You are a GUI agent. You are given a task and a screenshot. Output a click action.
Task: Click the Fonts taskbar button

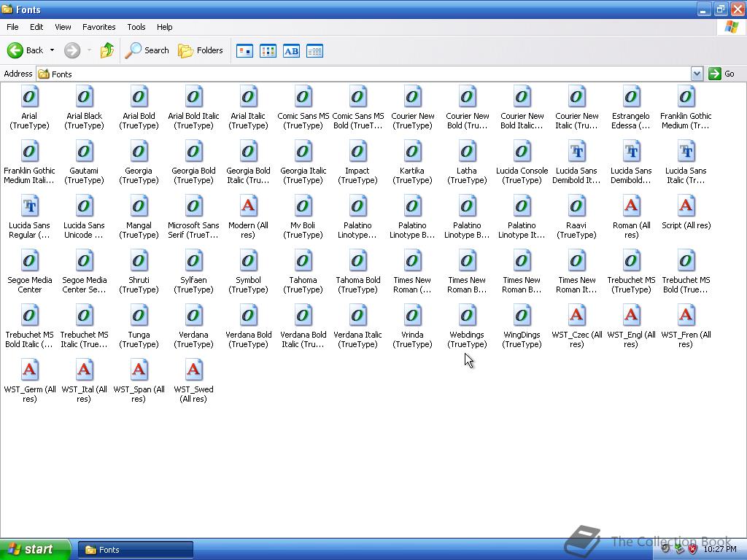point(135,550)
